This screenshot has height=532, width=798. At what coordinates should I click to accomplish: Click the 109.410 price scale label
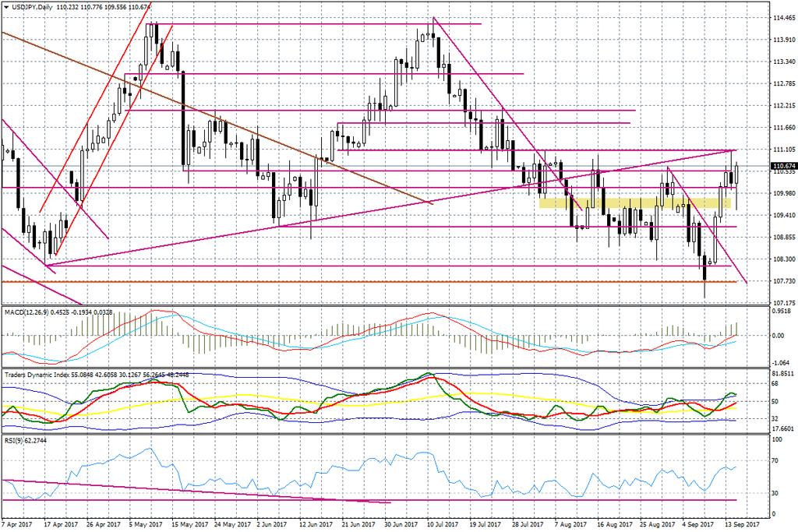point(784,215)
